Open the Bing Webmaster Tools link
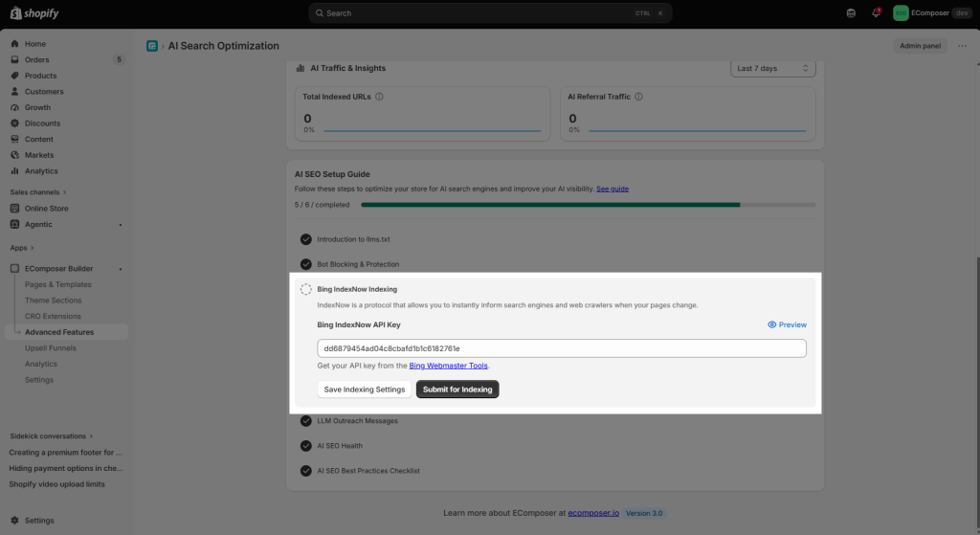This screenshot has width=980, height=535. 448,366
